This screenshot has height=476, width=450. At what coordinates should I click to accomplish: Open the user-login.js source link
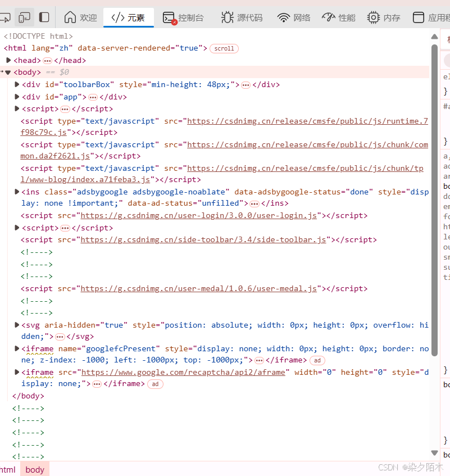pos(198,216)
